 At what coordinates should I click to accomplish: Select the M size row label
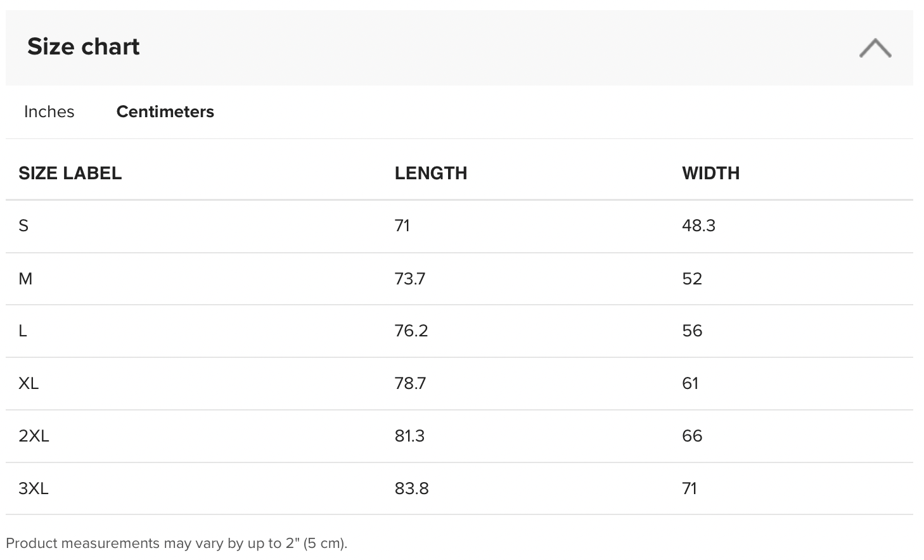pyautogui.click(x=25, y=279)
